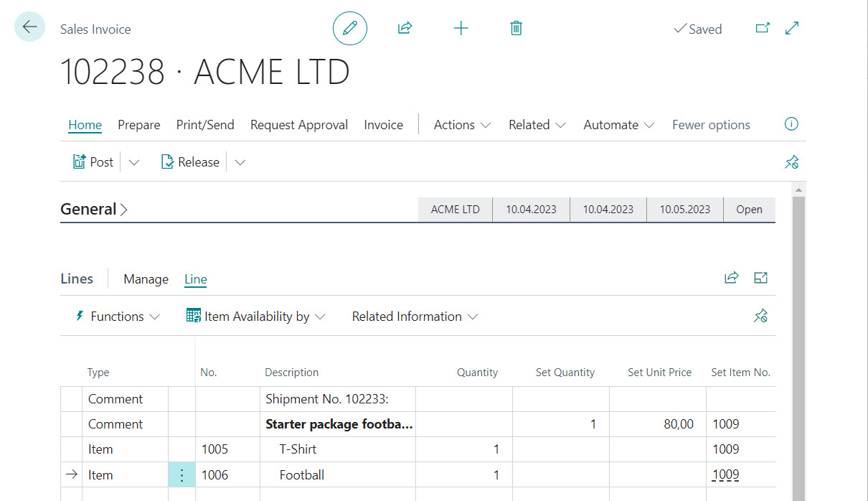
Task: Expand the Automate menu
Action: pyautogui.click(x=619, y=124)
